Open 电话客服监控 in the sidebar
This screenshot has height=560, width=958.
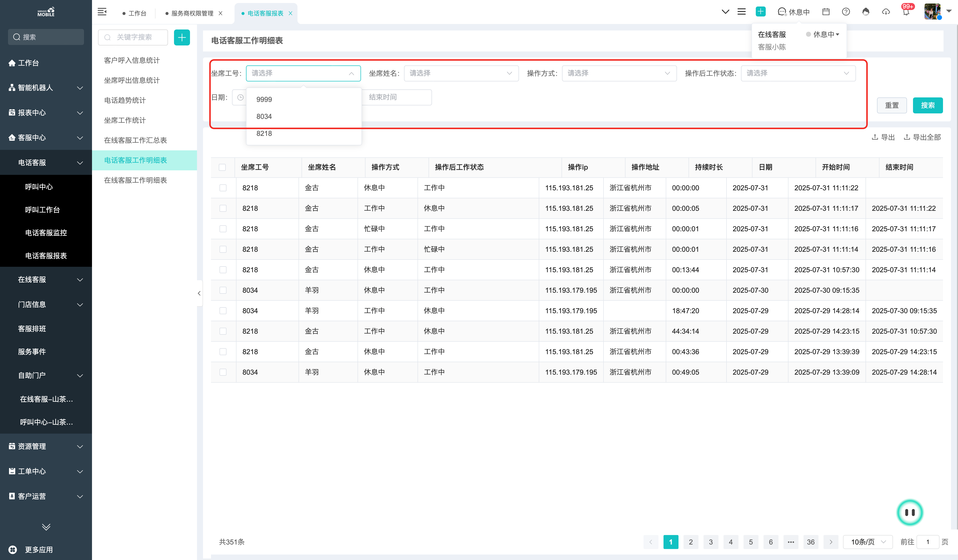click(46, 233)
